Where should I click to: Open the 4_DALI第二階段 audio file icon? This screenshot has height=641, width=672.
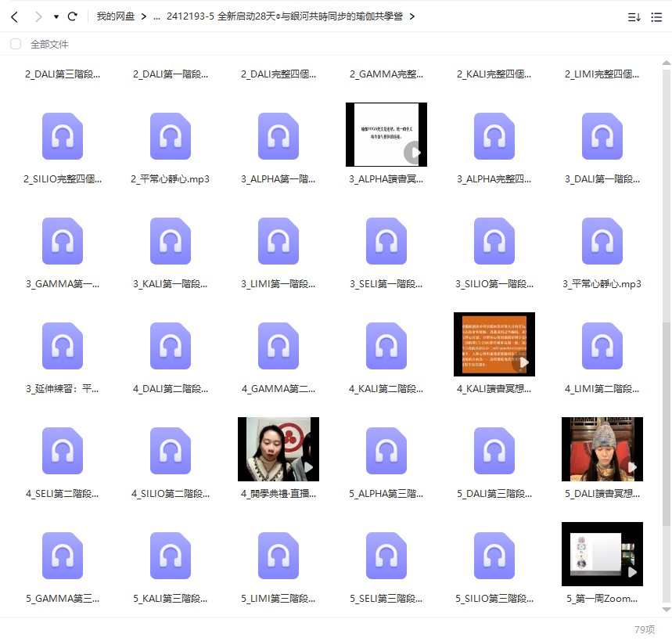[x=171, y=344]
